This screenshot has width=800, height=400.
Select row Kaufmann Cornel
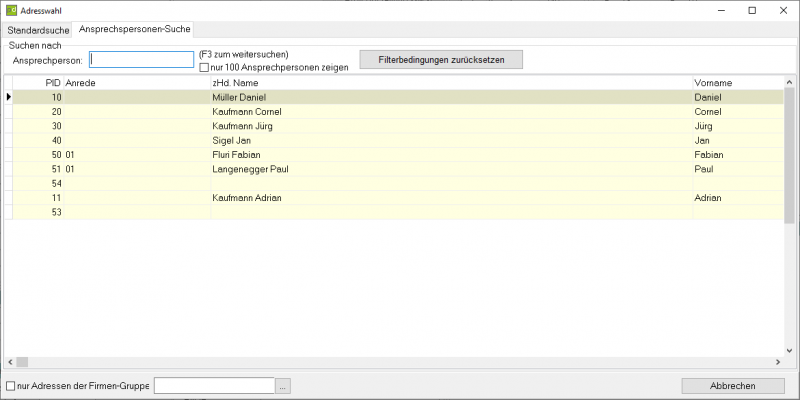(398, 112)
